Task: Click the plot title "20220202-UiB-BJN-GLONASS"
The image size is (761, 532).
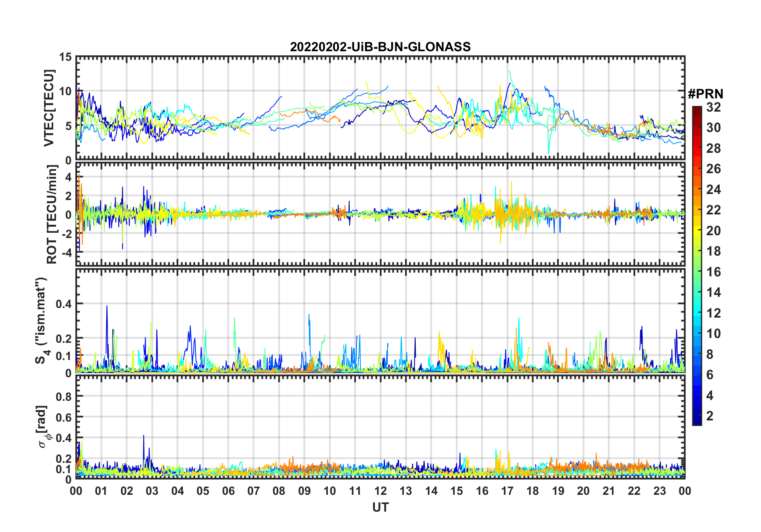Action: (380, 47)
